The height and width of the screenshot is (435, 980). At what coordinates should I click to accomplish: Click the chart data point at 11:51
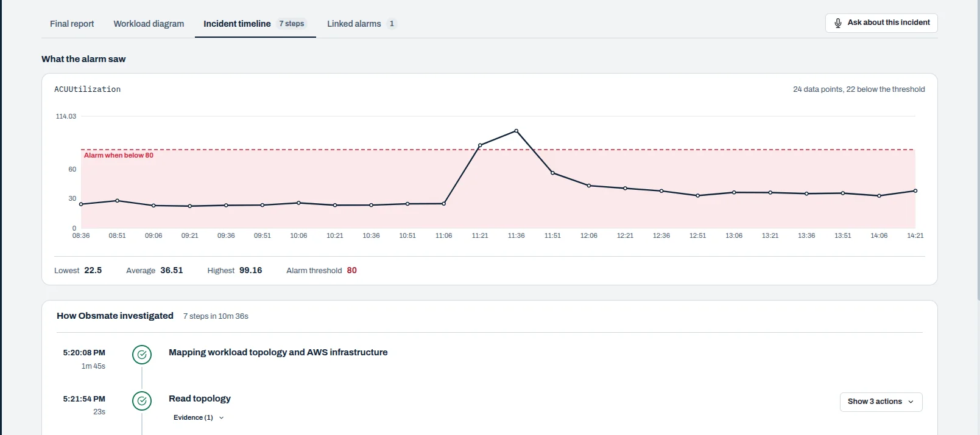(x=552, y=173)
